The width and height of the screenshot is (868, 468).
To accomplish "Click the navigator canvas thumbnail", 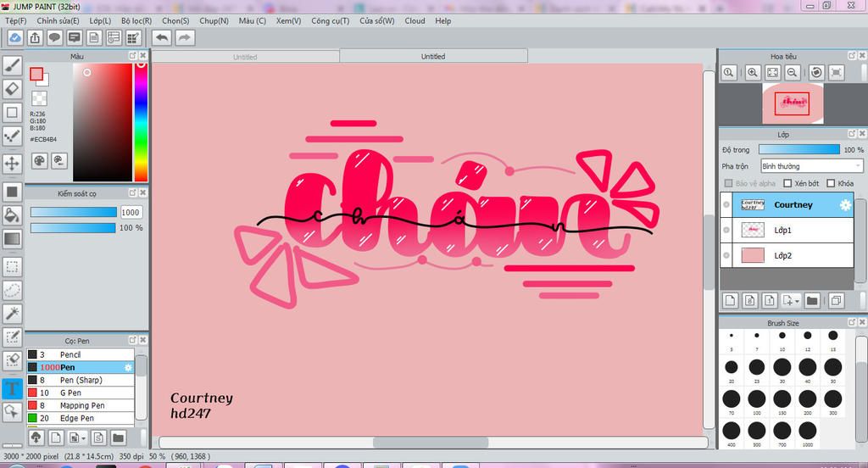I will [x=793, y=103].
